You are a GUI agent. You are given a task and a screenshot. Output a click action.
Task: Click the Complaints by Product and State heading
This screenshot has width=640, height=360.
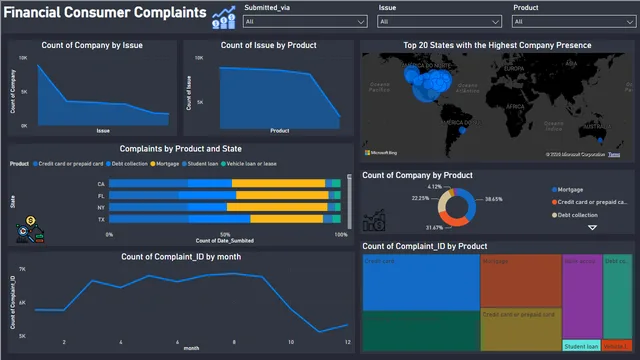pos(180,149)
